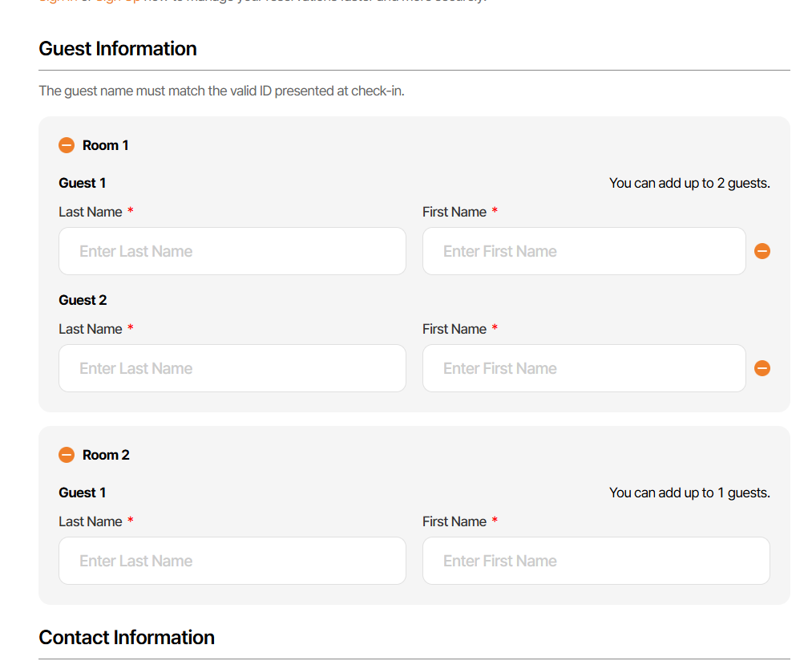Click the Room 2 title text
The height and width of the screenshot is (661, 812).
point(106,455)
